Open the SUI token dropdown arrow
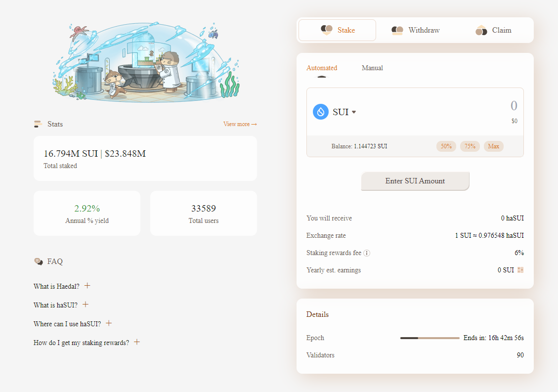 click(354, 112)
